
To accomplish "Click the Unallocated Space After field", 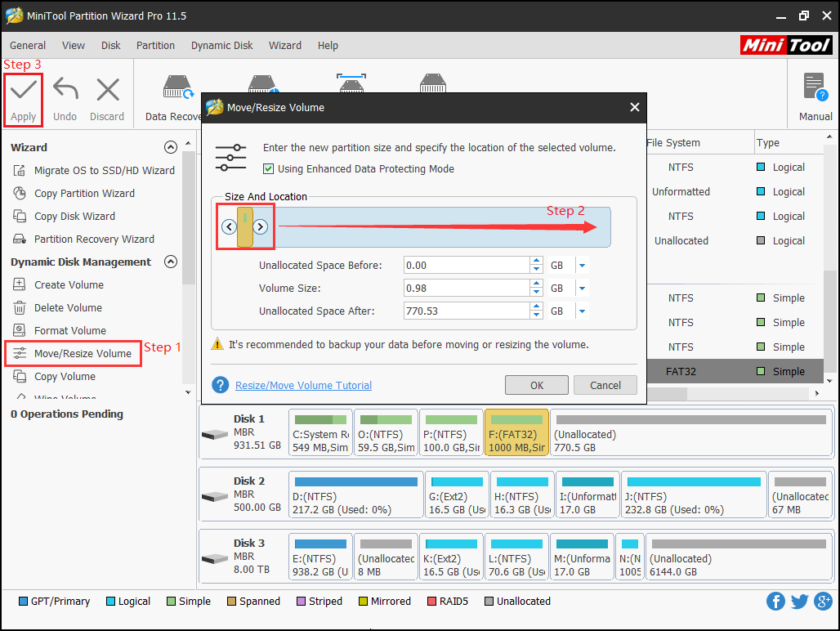I will click(467, 311).
